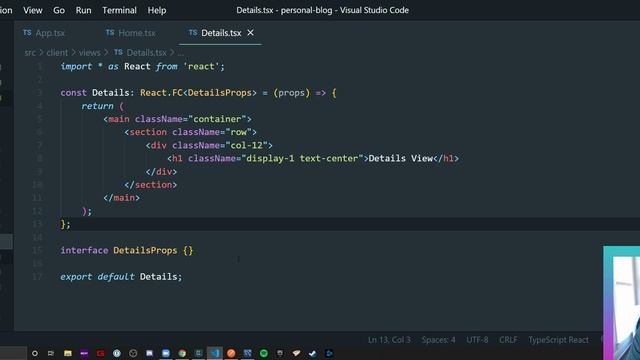The image size is (640, 360).
Task: Click the Visual Studio Code taskbar icon
Action: click(x=215, y=353)
